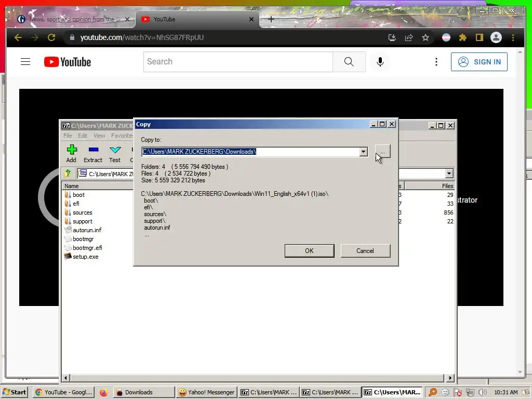532x399 pixels.
Task: Open the YouTube guide hamburger menu
Action: point(25,62)
